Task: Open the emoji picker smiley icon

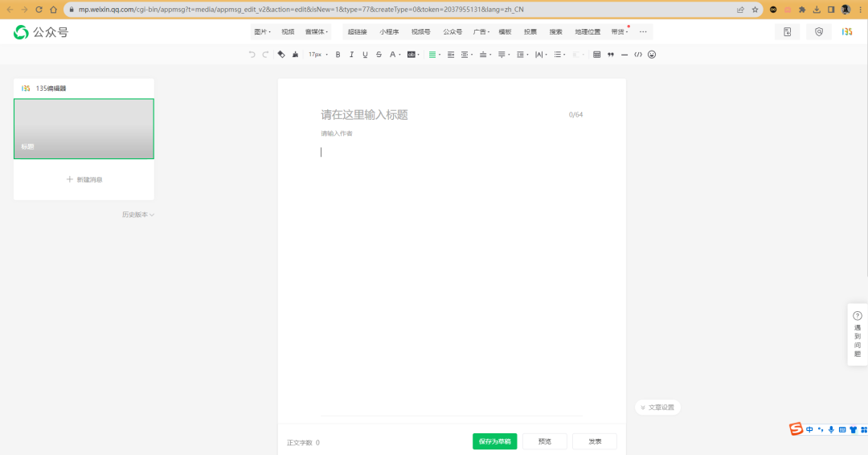Action: [x=652, y=55]
